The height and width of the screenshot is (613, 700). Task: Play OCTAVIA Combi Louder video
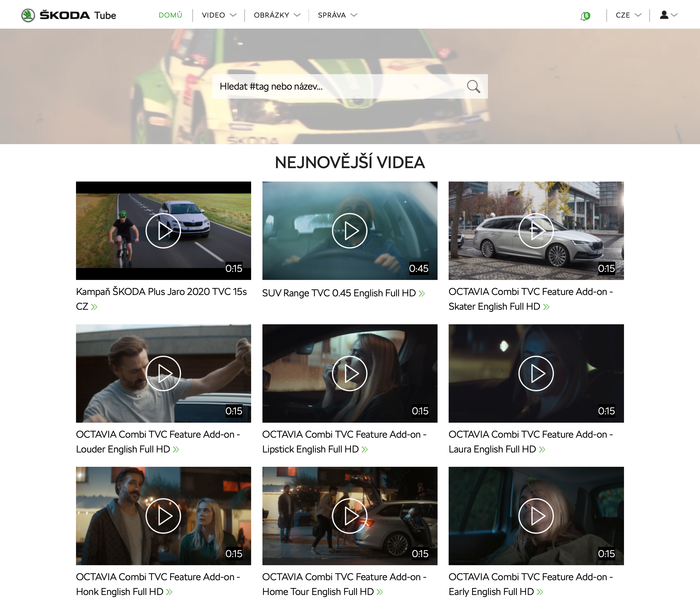pyautogui.click(x=163, y=373)
